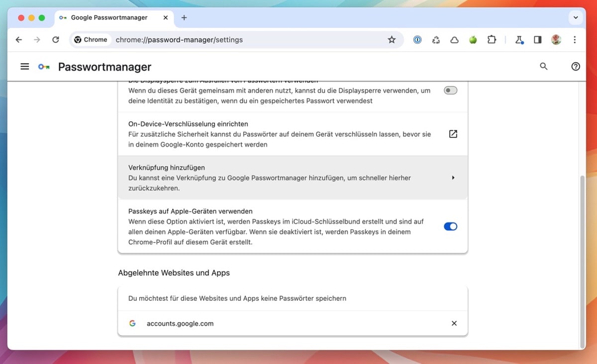Open a new tab with plus button
The width and height of the screenshot is (597, 364).
(x=184, y=17)
